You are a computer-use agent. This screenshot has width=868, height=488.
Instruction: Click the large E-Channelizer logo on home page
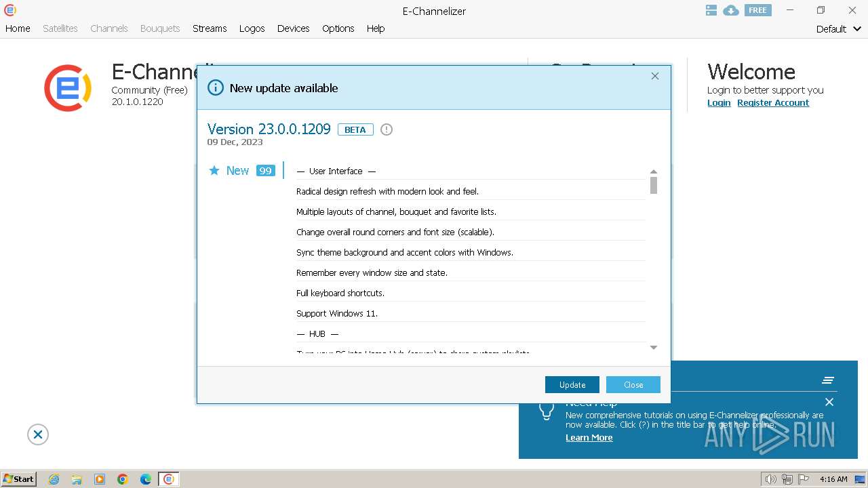click(x=67, y=88)
